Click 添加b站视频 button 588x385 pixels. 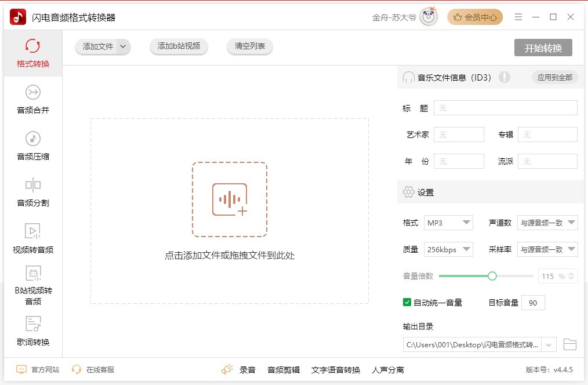(x=179, y=46)
